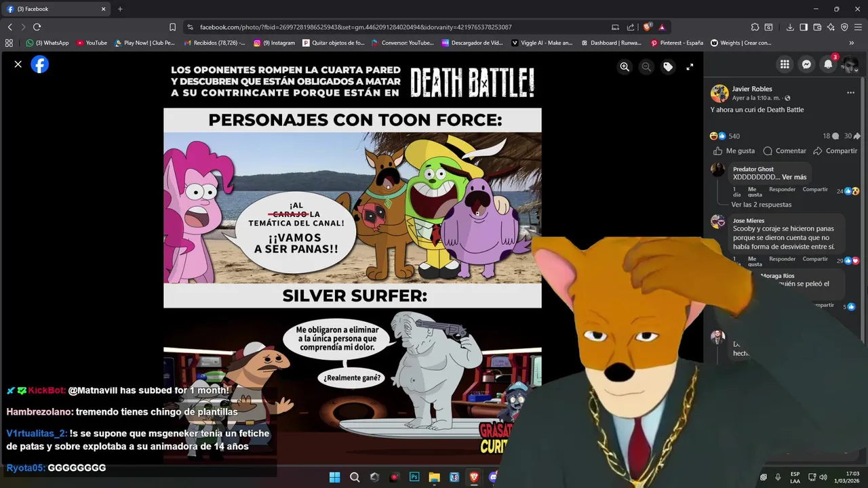This screenshot has height=488, width=868.
Task: Open Javier Robles avatar picture
Action: pyautogui.click(x=719, y=94)
